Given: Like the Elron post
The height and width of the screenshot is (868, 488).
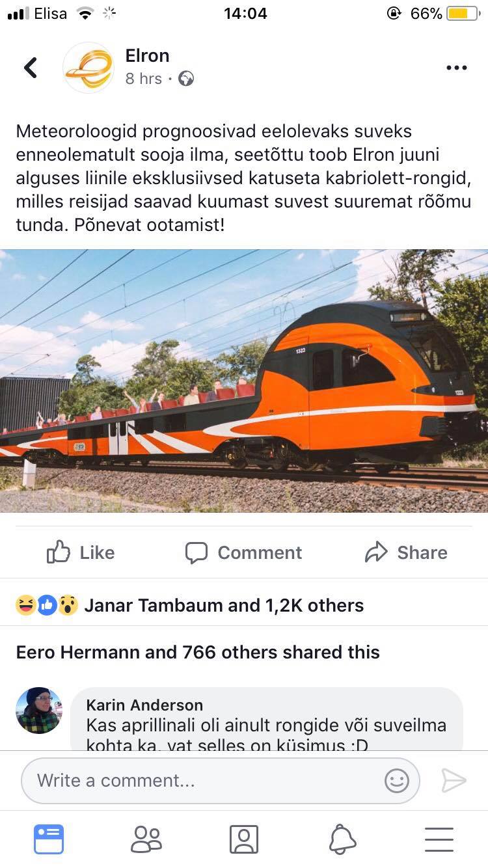Looking at the screenshot, I should (81, 552).
